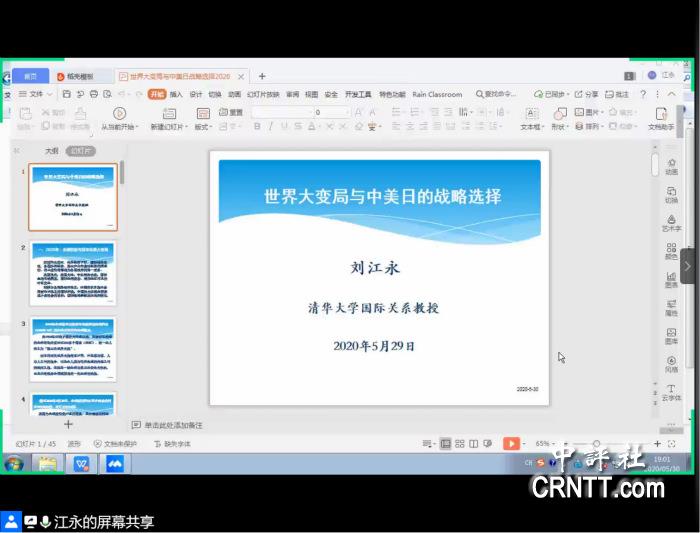Click the slide Layout (版式) icon
The width and height of the screenshot is (700, 533).
[203, 113]
